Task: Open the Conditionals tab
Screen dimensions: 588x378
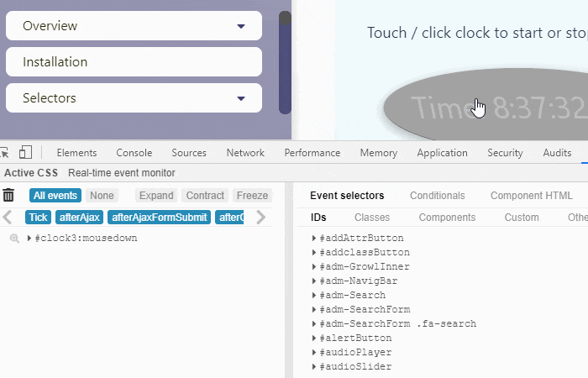Action: [437, 196]
